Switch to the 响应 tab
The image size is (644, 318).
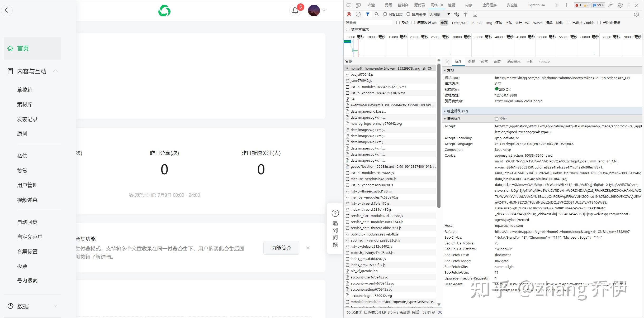pos(497,62)
